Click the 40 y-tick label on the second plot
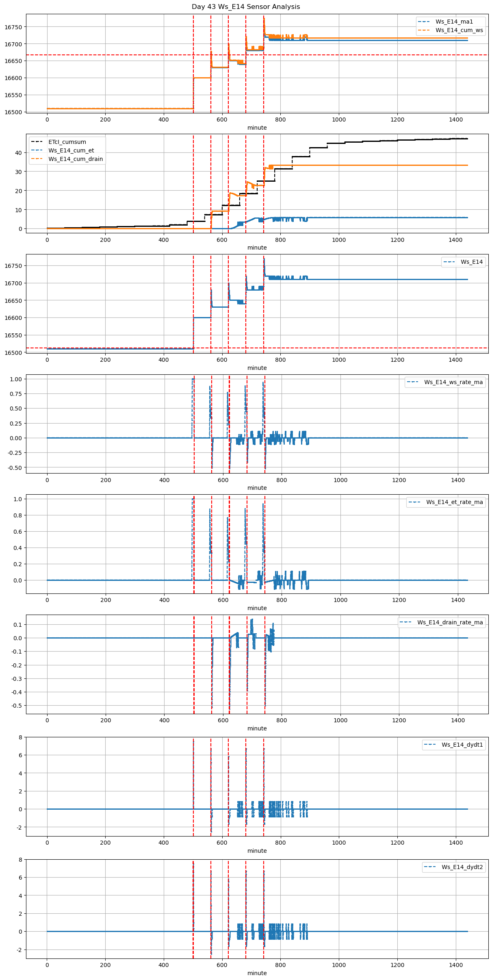Image resolution: width=492 pixels, height=980 pixels. tap(19, 153)
